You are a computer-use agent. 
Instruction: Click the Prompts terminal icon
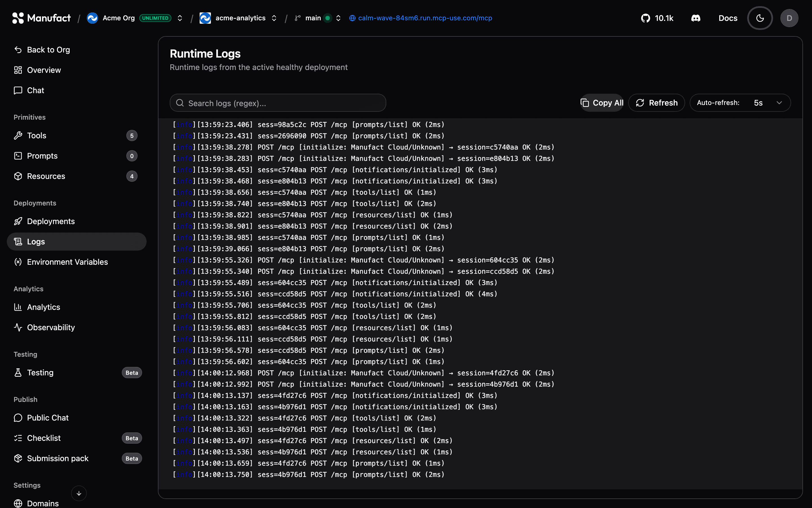(18, 156)
